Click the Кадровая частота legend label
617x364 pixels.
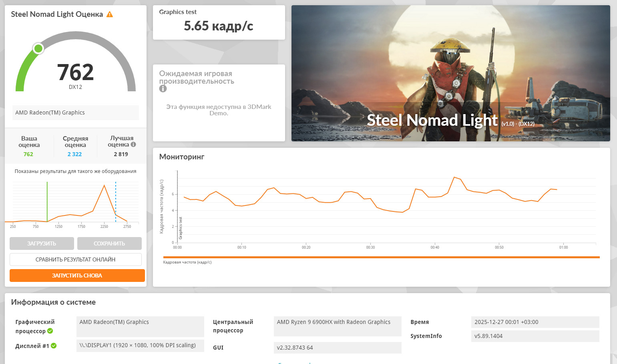point(187,262)
